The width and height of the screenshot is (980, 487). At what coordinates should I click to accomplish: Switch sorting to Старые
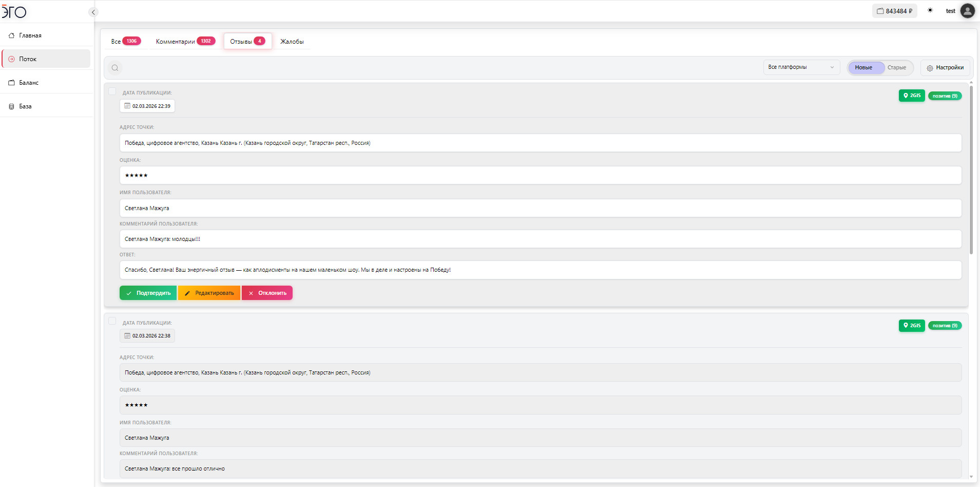click(896, 68)
